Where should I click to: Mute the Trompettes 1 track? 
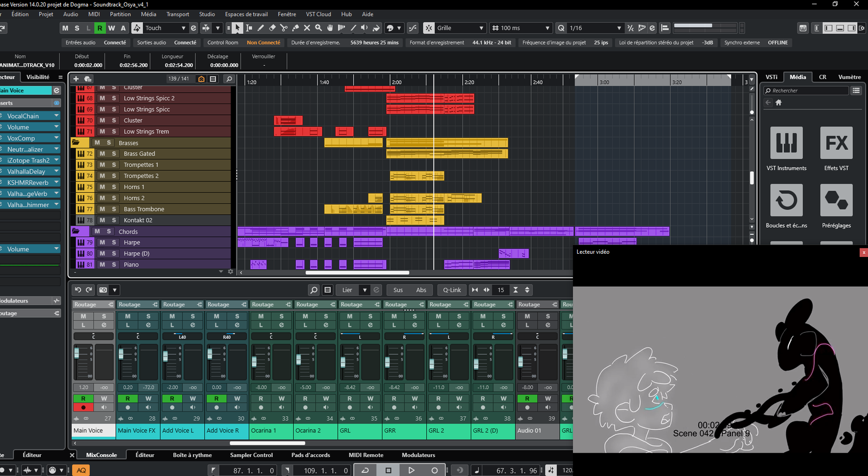click(102, 165)
